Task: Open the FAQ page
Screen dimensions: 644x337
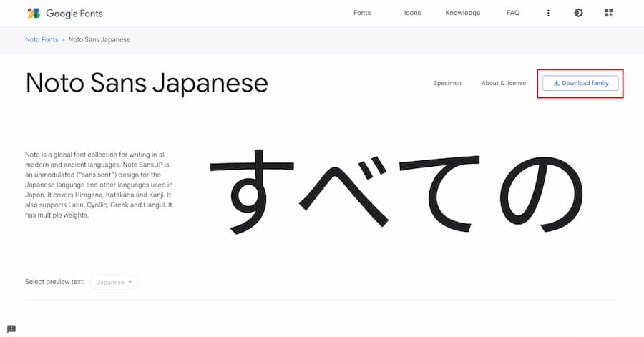Action: (x=513, y=13)
